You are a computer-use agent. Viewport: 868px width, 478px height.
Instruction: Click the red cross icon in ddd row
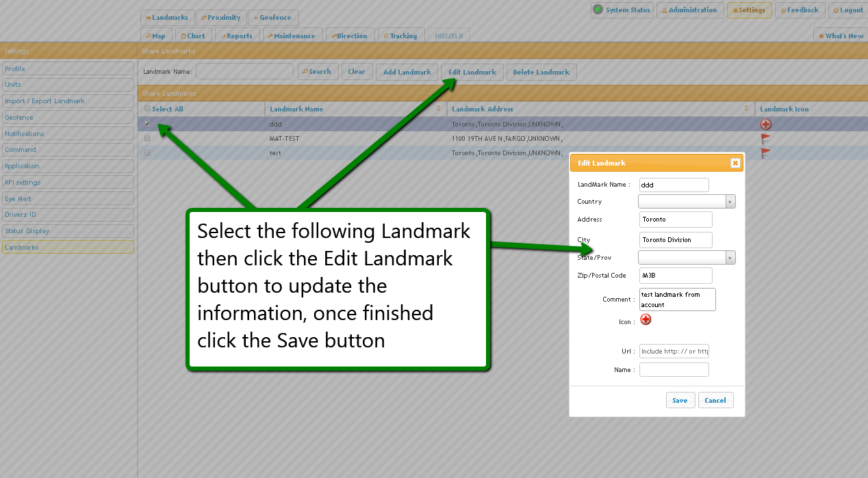[765, 124]
